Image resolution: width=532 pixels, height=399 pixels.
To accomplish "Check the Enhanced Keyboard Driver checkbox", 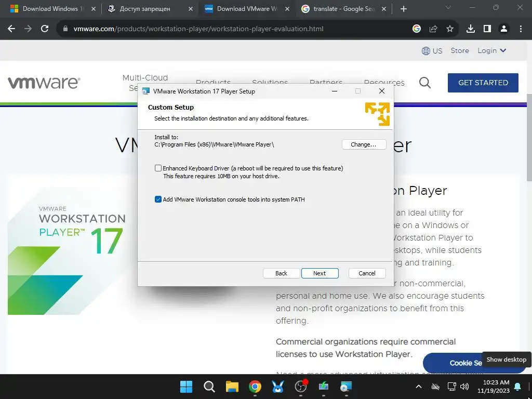I will (158, 168).
